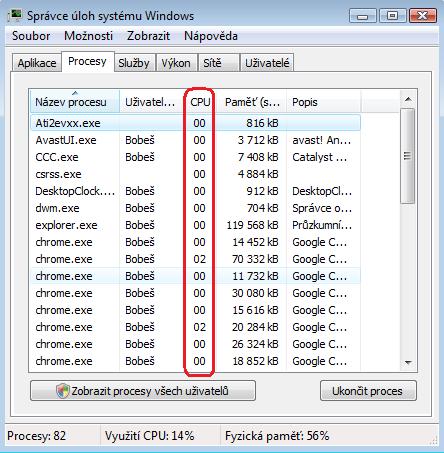Click Využití CPU: 14% status text
This screenshot has height=453, width=444.
[150, 436]
